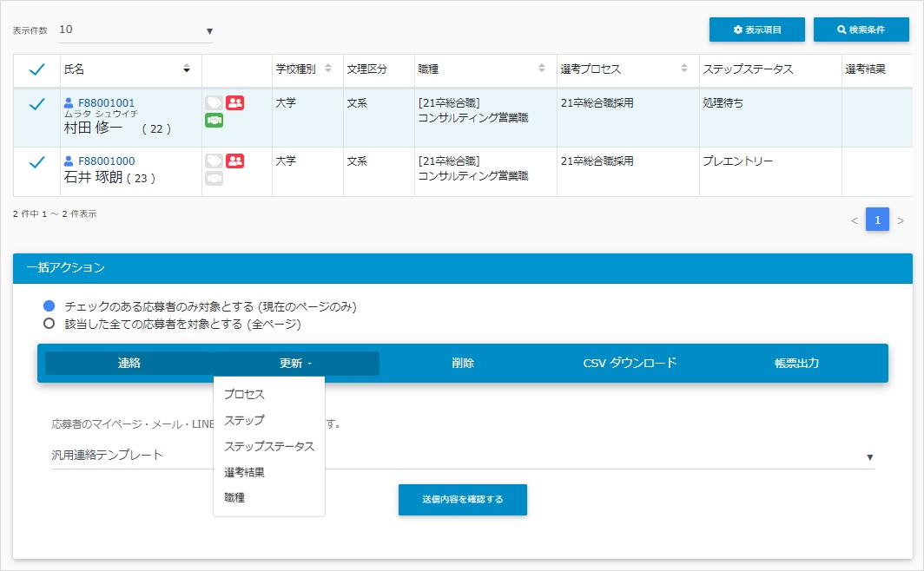Open the 表示件数 dropdown showing 10
Screen dimensions: 924x571
[135, 30]
